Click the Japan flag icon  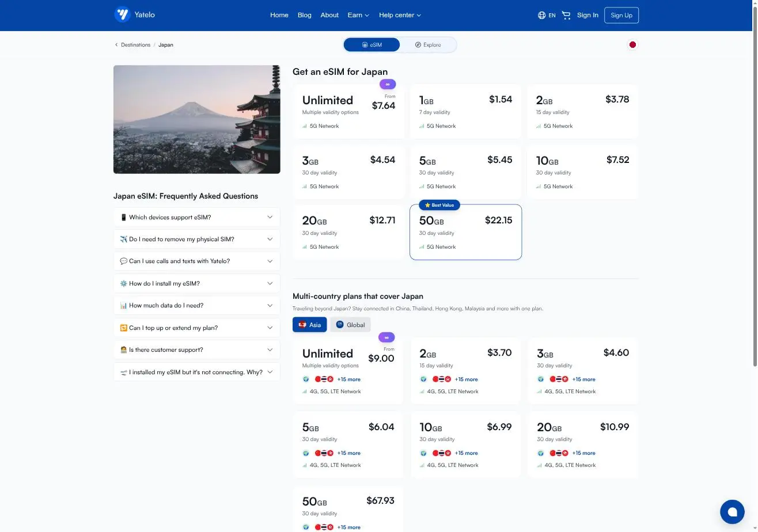[632, 45]
